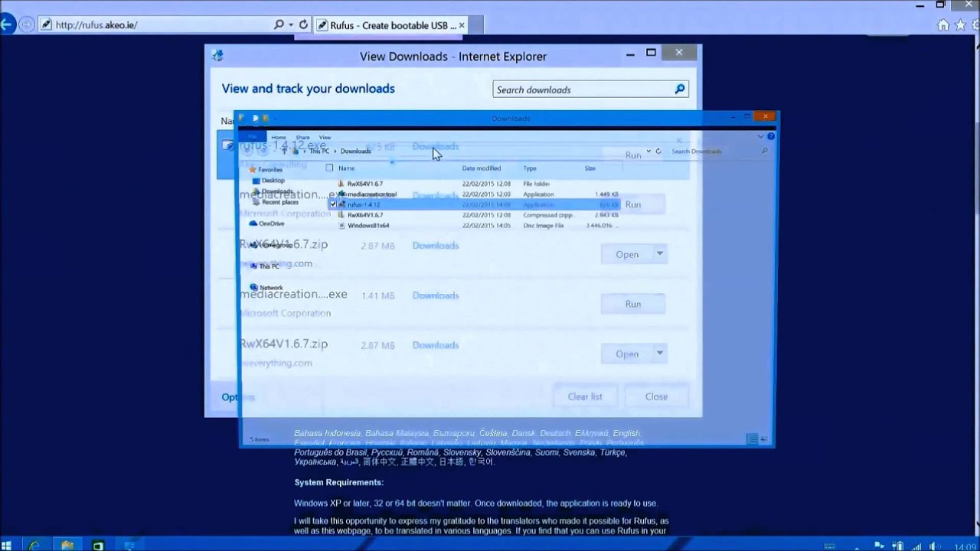Image resolution: width=980 pixels, height=551 pixels.
Task: Click the Close button in downloads dialog
Action: point(656,396)
